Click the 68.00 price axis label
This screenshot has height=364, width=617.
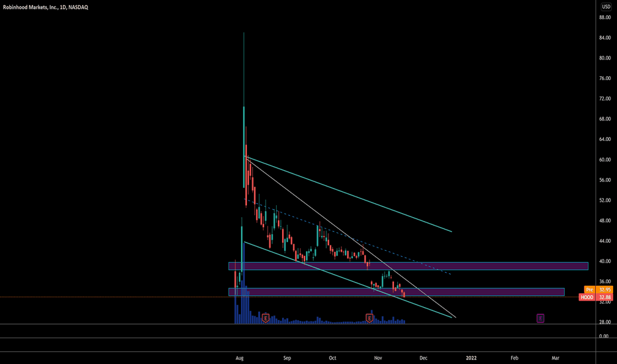pos(605,119)
